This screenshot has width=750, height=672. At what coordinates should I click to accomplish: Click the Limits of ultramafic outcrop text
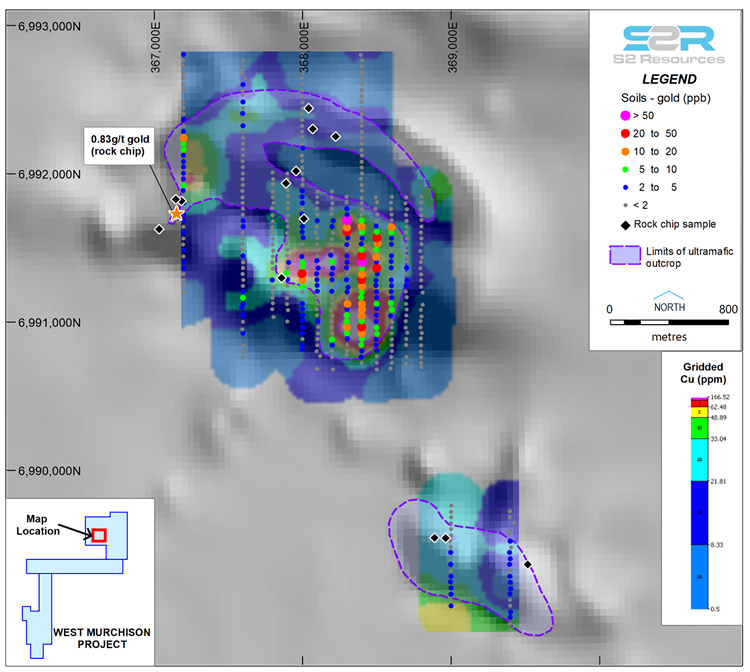[689, 257]
